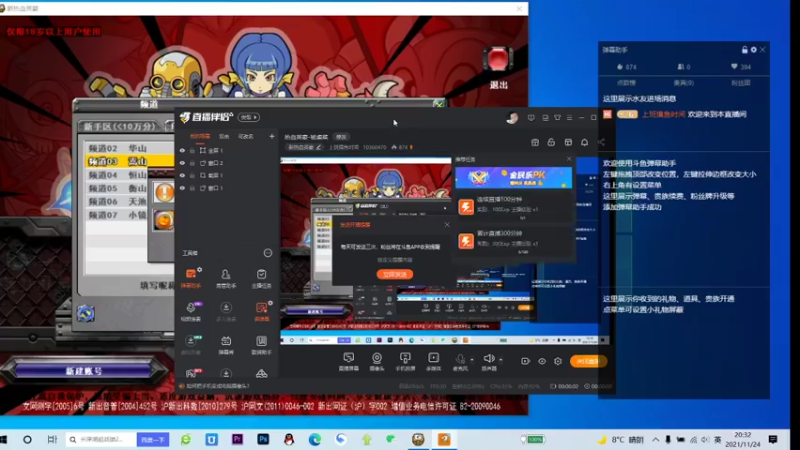The height and width of the screenshot is (450, 800).
Task: Open the continuous 100 minutes streaming task
Action: [514, 207]
